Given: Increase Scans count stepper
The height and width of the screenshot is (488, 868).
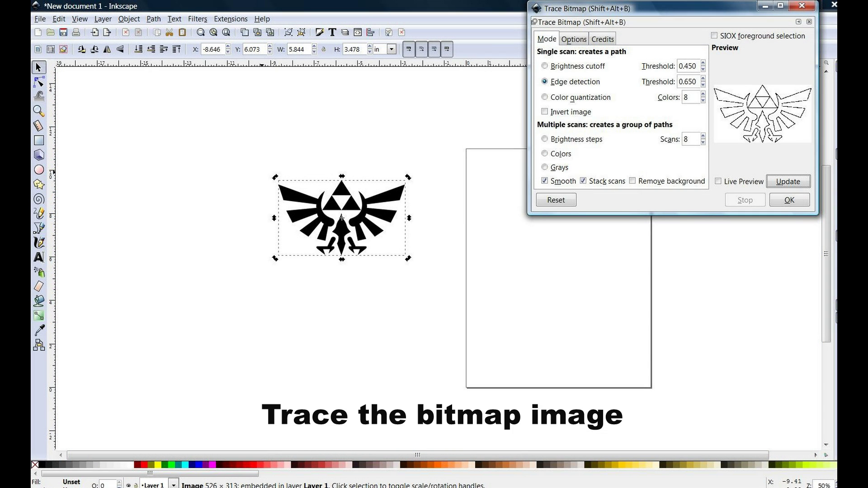Looking at the screenshot, I should point(703,136).
